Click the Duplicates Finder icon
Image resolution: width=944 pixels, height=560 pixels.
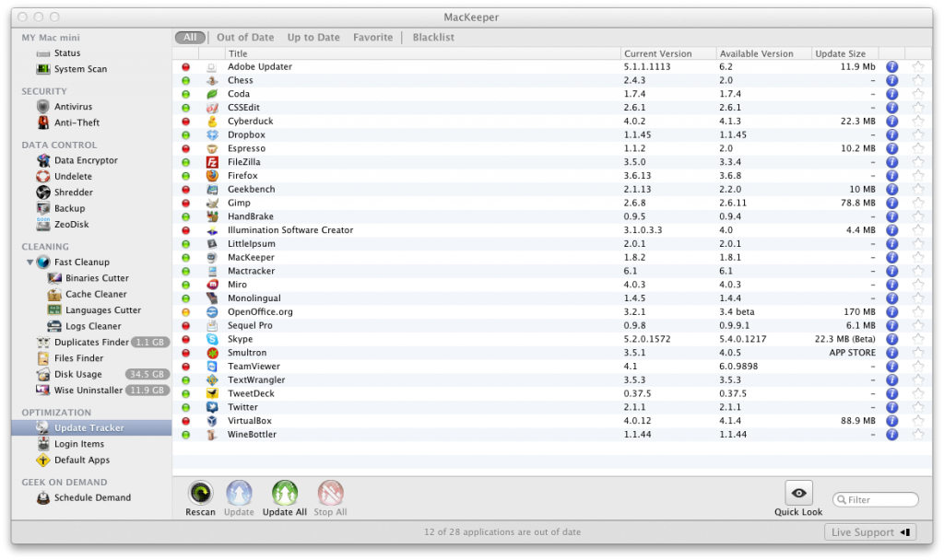click(42, 343)
